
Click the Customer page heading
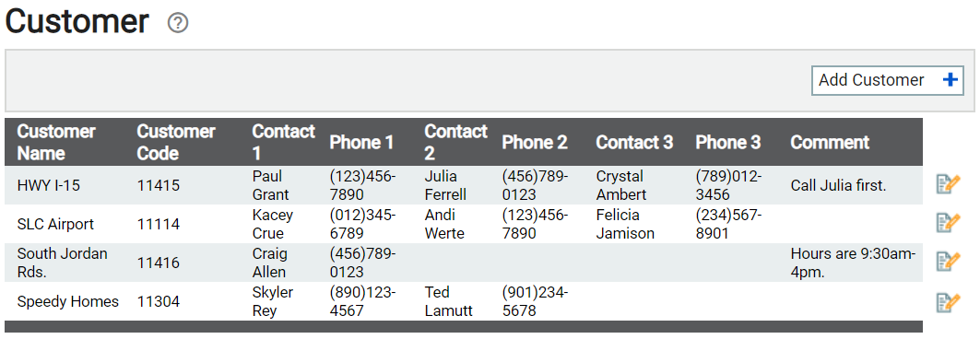(x=77, y=22)
